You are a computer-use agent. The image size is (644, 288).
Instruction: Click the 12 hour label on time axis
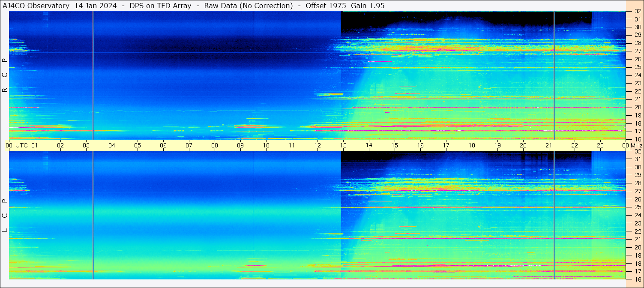point(318,145)
